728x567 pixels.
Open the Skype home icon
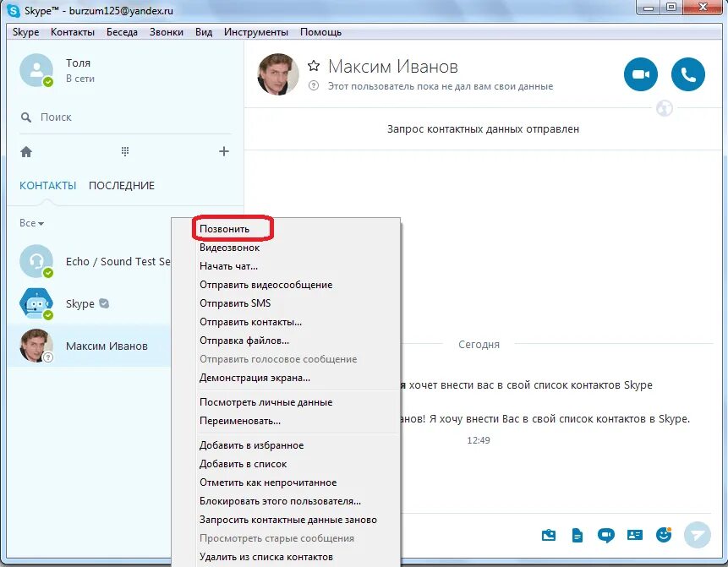point(26,152)
